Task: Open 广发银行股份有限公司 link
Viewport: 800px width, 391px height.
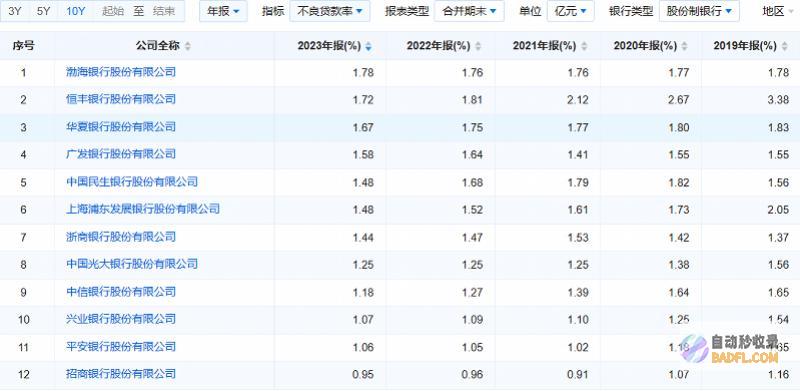Action: point(121,154)
